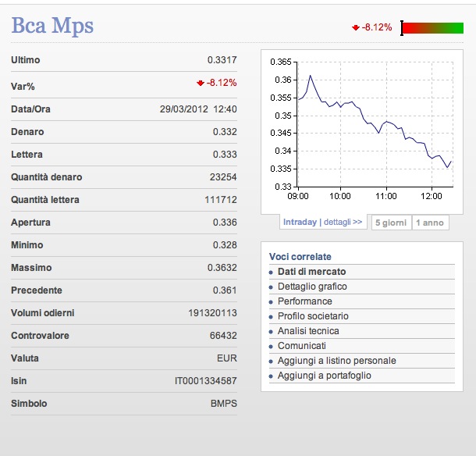Open the Performance link
476x456 pixels.
304,301
